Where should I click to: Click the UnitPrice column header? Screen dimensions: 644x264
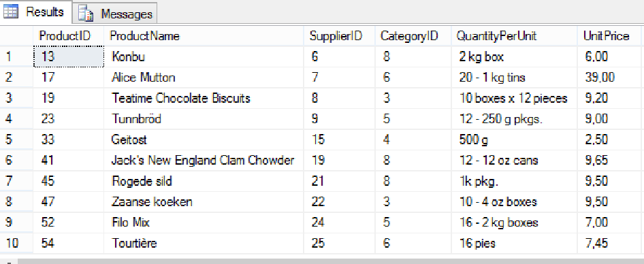tap(611, 36)
